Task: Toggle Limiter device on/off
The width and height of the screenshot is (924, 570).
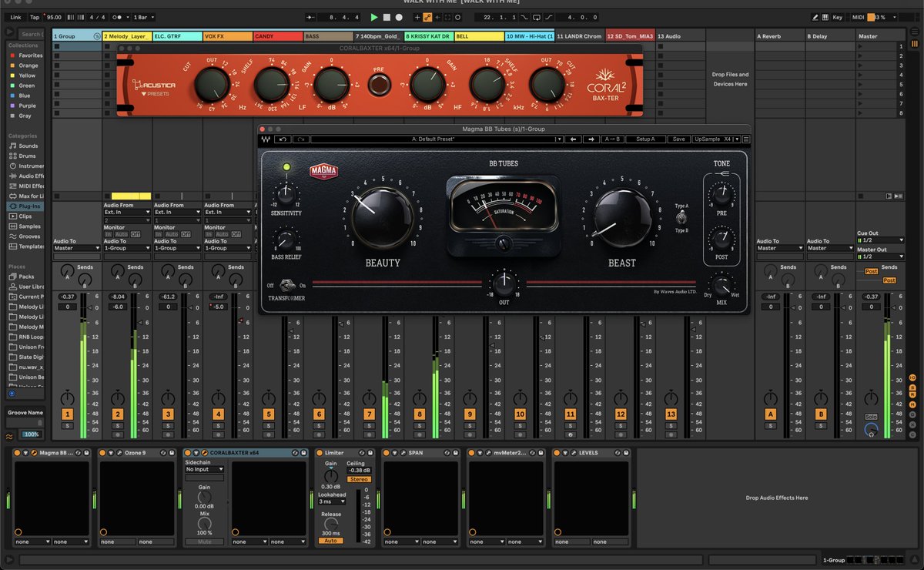Action: point(320,453)
